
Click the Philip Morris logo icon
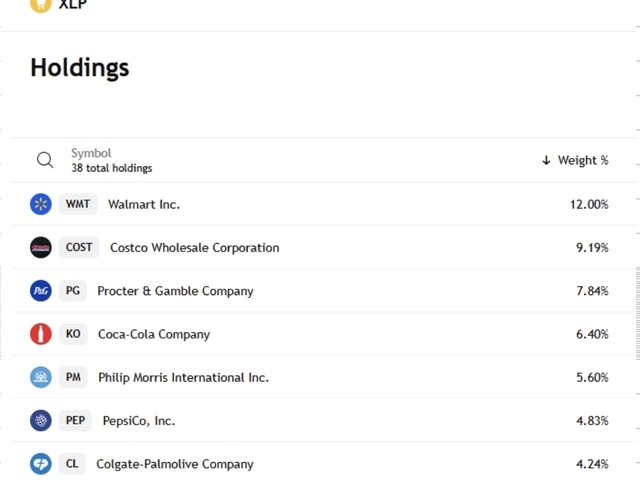click(x=41, y=377)
